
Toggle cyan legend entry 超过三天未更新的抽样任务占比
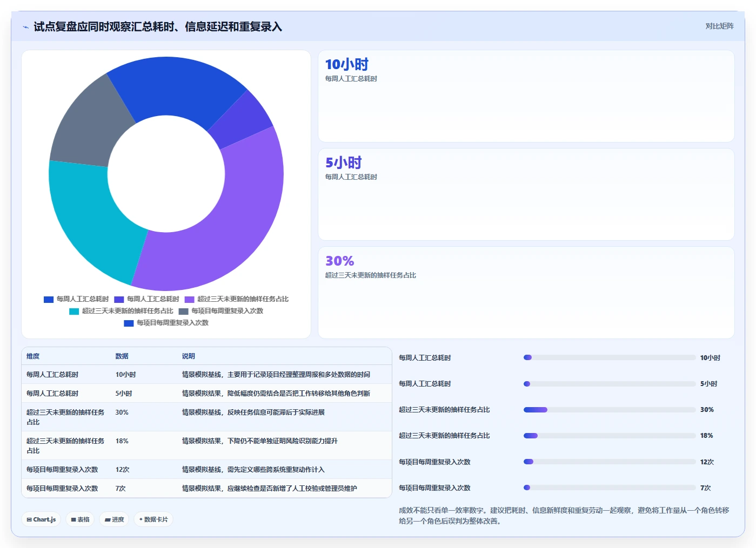pyautogui.click(x=121, y=311)
